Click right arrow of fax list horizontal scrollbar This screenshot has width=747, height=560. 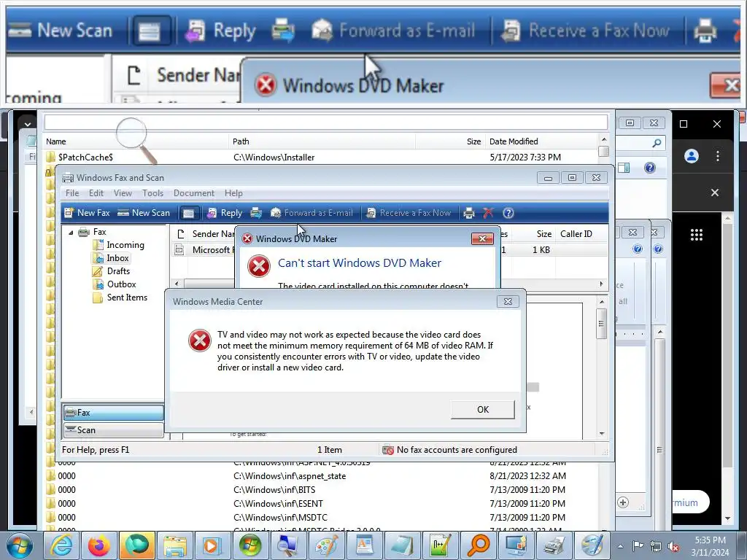[601, 284]
